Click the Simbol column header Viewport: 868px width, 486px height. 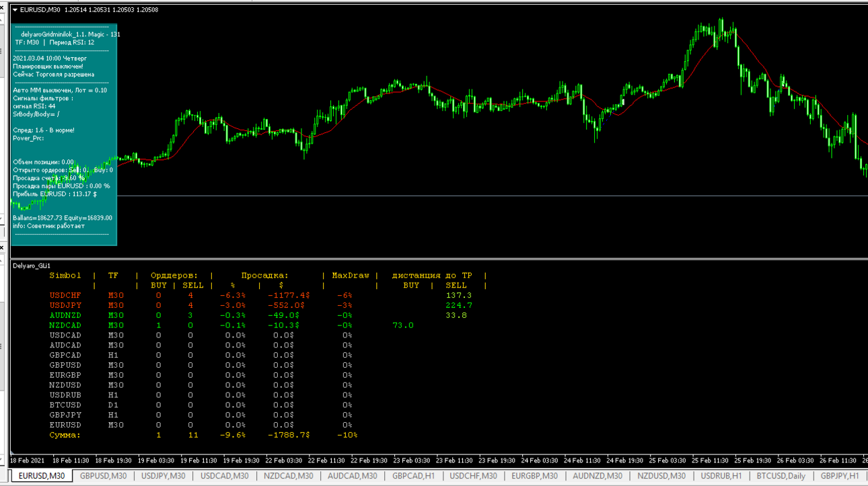[65, 276]
